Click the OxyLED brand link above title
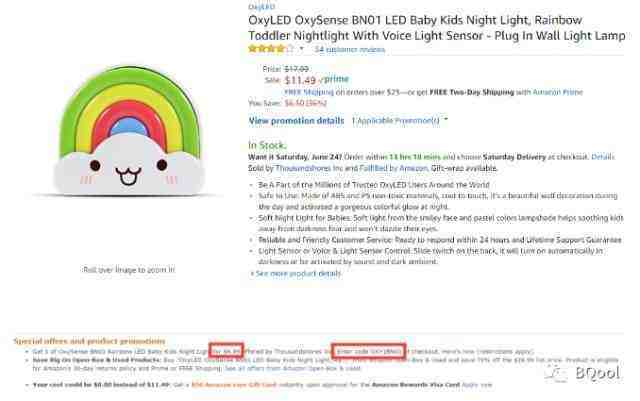 point(262,6)
